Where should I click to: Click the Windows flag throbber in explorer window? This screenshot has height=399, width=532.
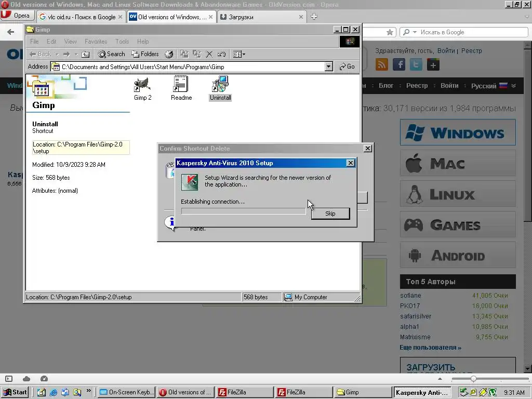pos(350,42)
